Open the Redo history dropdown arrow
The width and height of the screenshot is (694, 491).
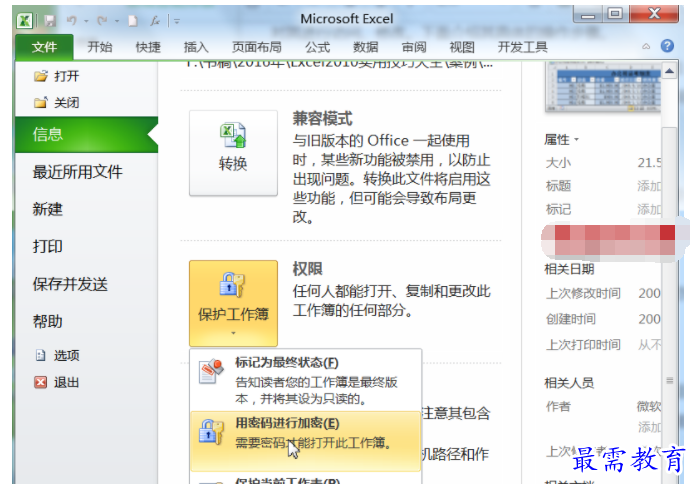117,21
